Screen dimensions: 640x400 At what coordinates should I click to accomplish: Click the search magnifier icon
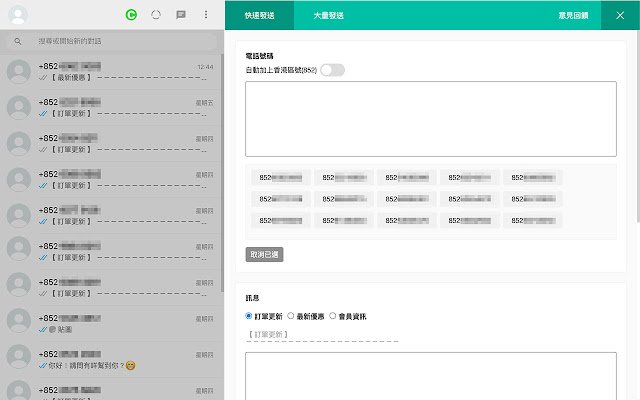click(x=18, y=41)
